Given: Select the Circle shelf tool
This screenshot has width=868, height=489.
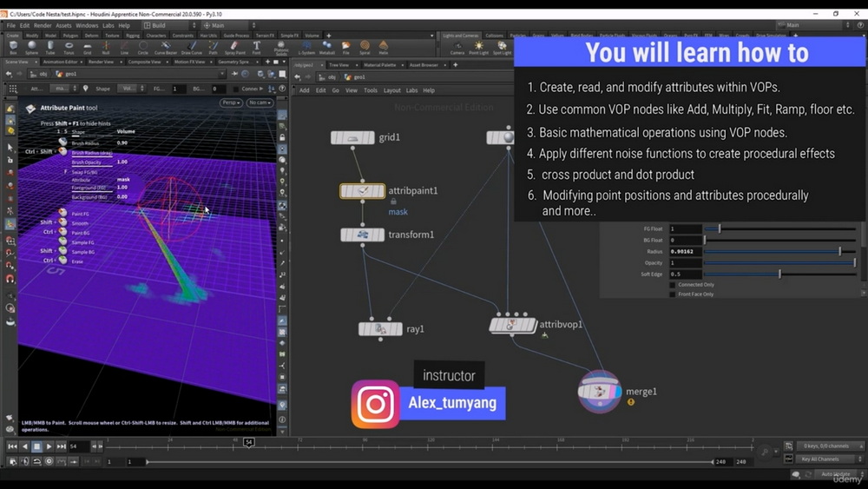Looking at the screenshot, I should (x=143, y=48).
